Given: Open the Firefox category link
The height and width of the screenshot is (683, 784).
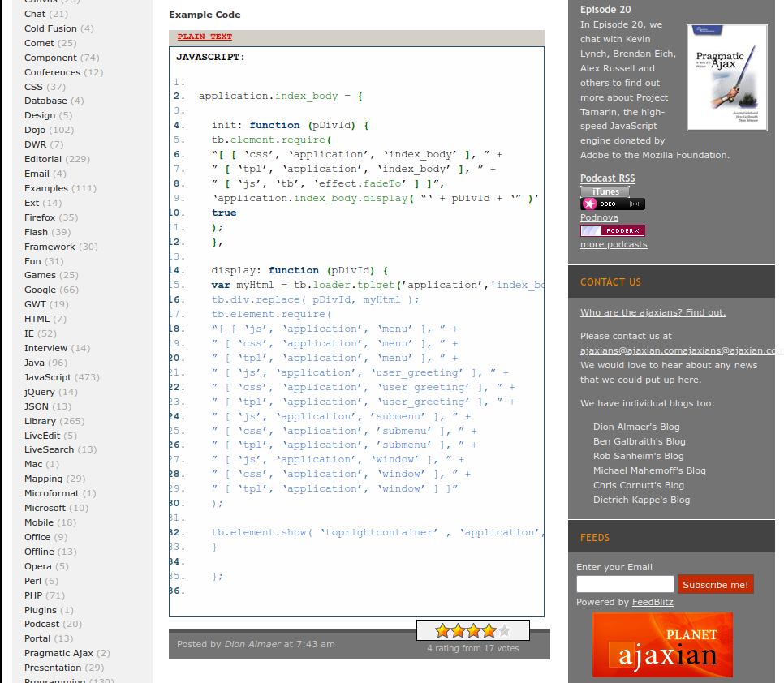Looking at the screenshot, I should tap(40, 217).
